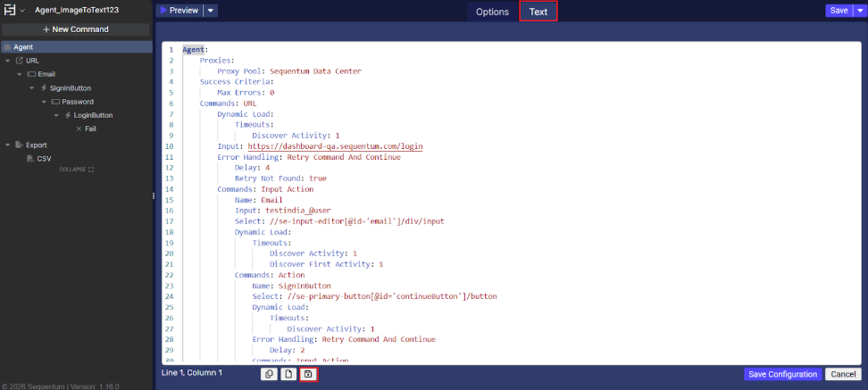Open the Save dropdown arrow
The height and width of the screenshot is (390, 868).
coord(860,11)
